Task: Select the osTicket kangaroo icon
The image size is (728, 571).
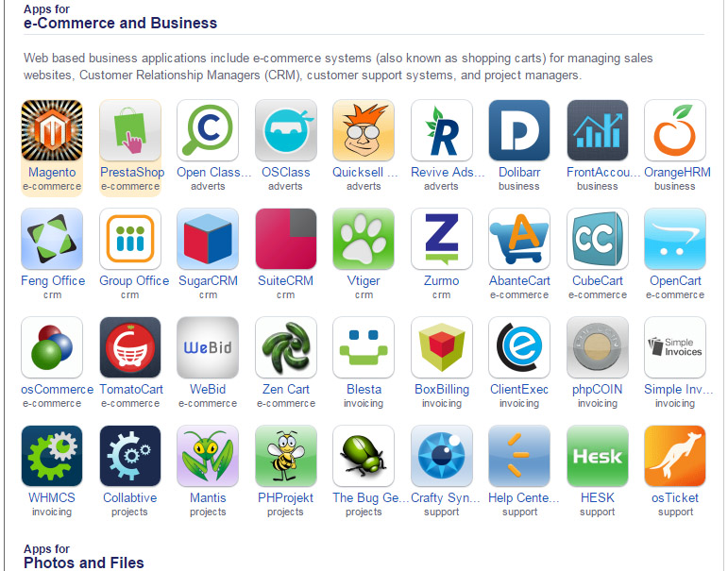Action: [x=675, y=456]
